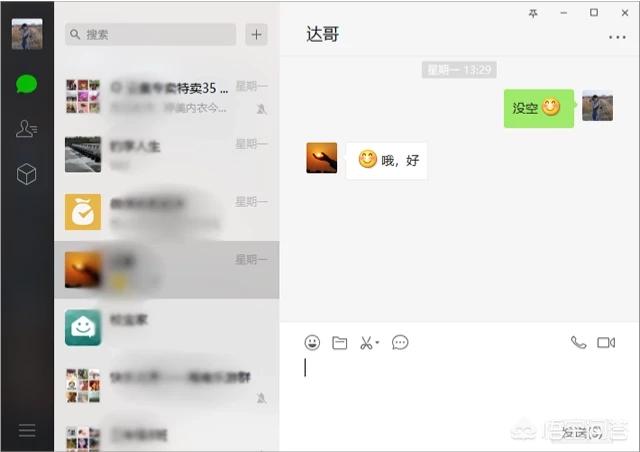Start a voice call
640x452 pixels.
(578, 342)
